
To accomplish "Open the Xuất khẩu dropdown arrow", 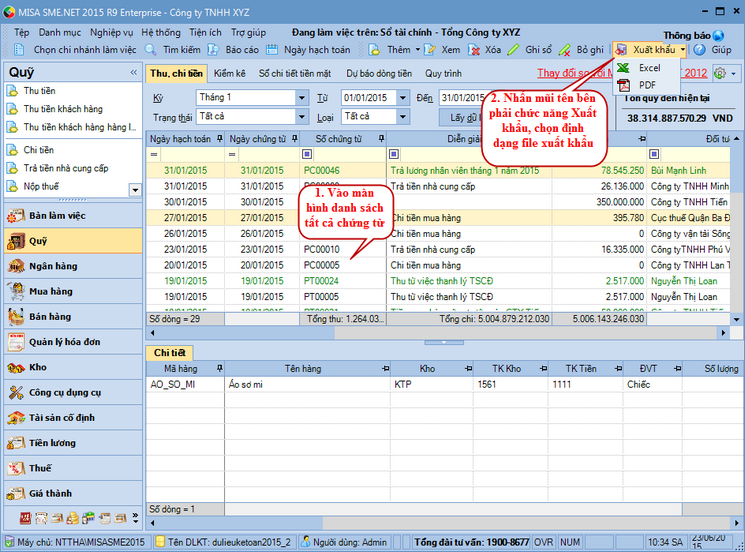I will coord(682,49).
